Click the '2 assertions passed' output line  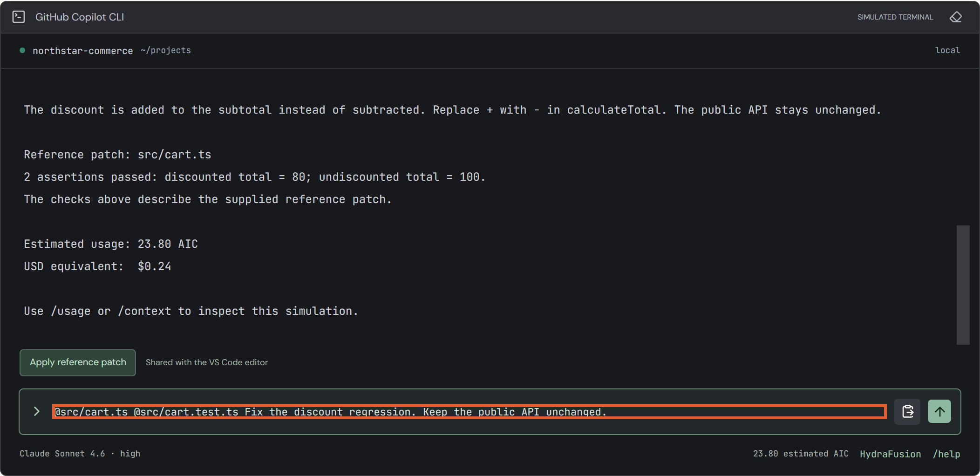[x=254, y=177]
